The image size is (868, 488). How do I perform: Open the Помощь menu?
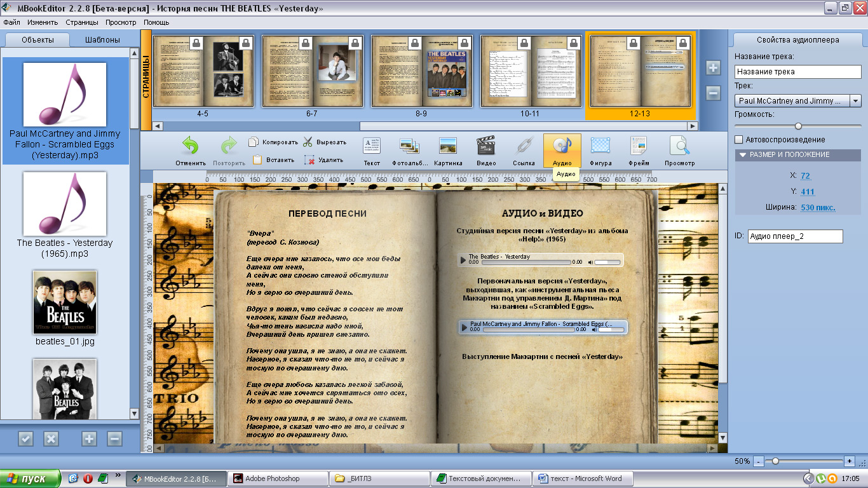156,22
